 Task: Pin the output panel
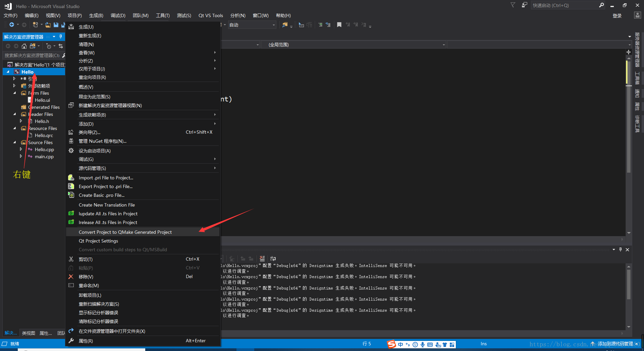point(621,250)
